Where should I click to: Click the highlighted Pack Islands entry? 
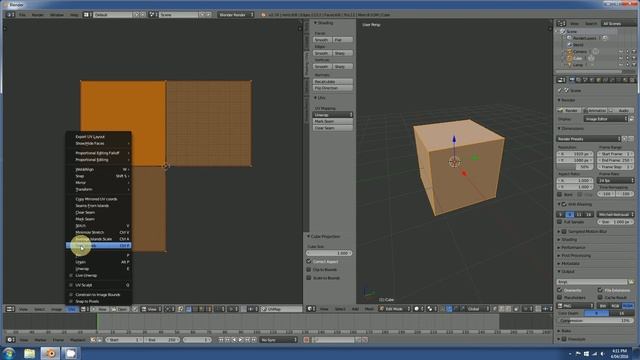(x=98, y=246)
